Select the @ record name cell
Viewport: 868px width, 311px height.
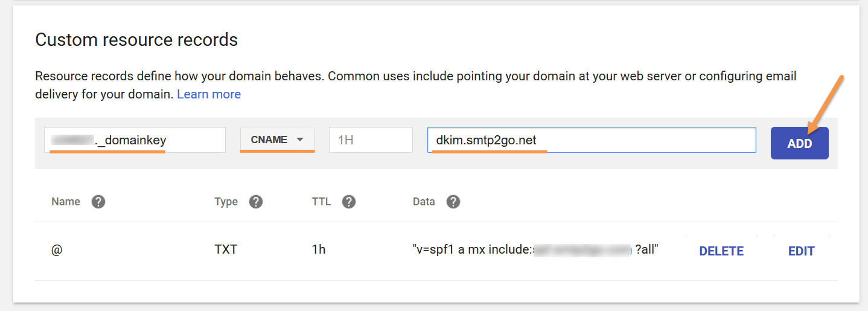click(57, 249)
